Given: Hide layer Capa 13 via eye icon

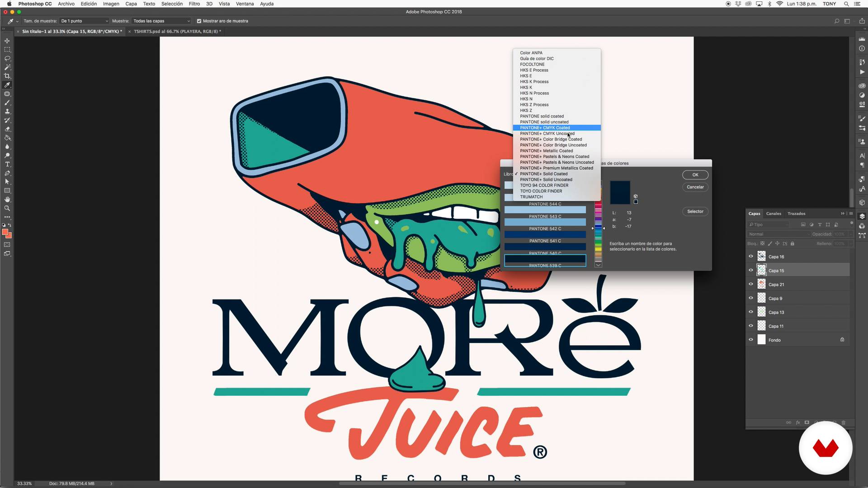Looking at the screenshot, I should (x=751, y=312).
